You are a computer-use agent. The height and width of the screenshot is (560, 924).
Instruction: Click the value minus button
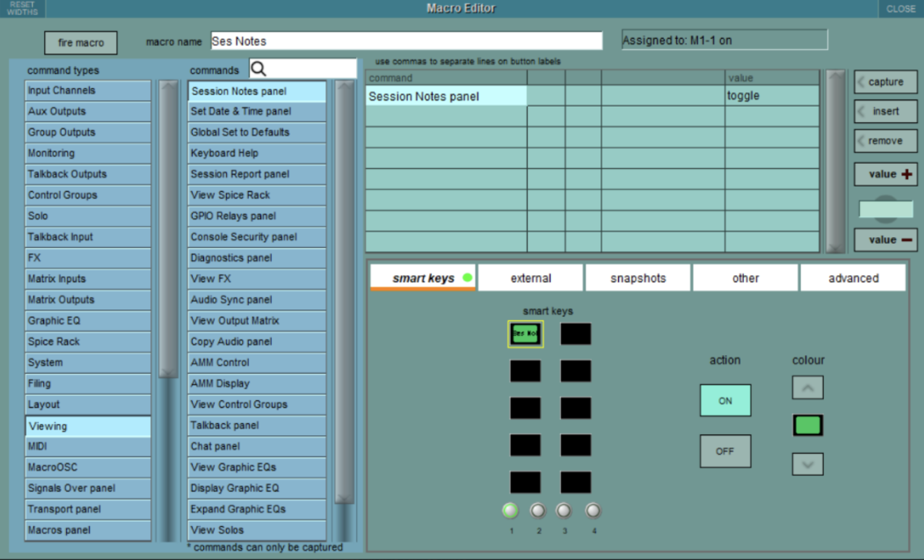point(885,240)
